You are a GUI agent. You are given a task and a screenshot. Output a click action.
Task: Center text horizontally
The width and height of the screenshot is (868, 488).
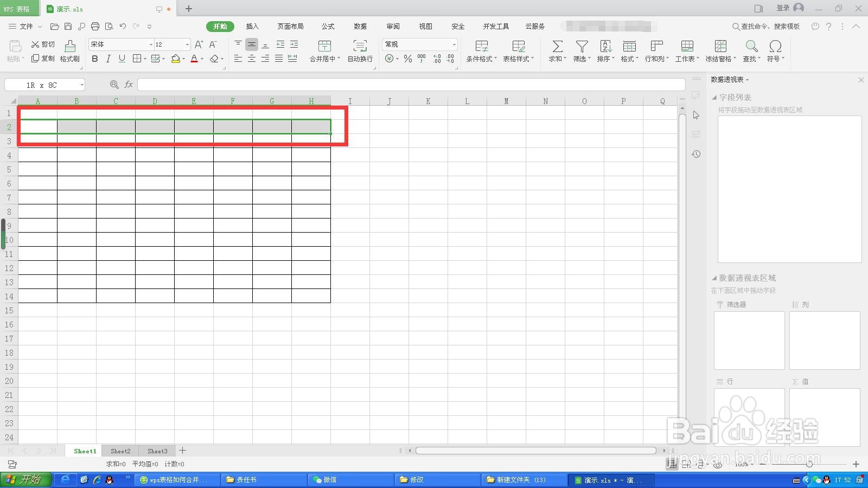click(x=252, y=59)
